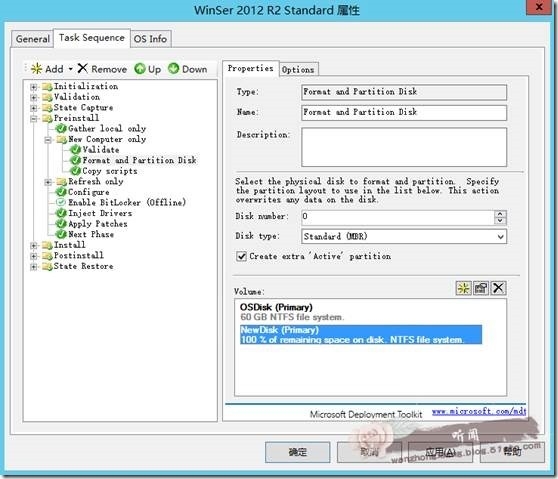Image resolution: width=558 pixels, height=479 pixels.
Task: Click the Add star icon in toolbar
Action: coord(37,69)
